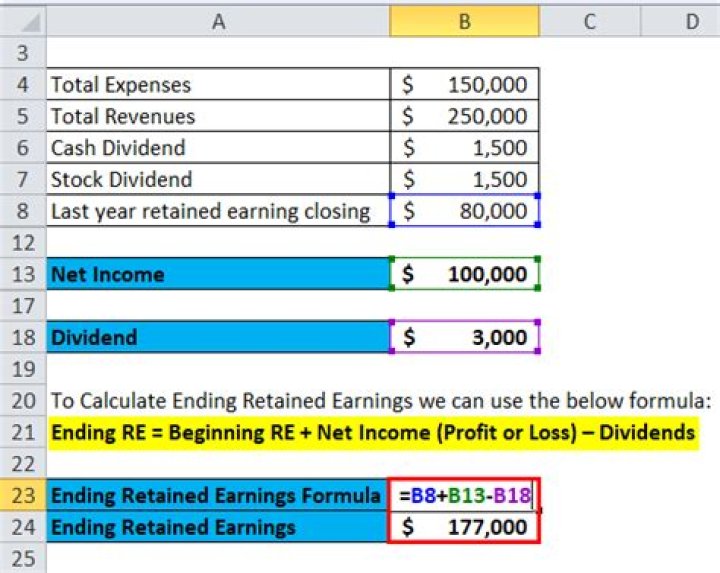Select column B header
Image resolution: width=720 pixels, height=573 pixels.
click(464, 19)
